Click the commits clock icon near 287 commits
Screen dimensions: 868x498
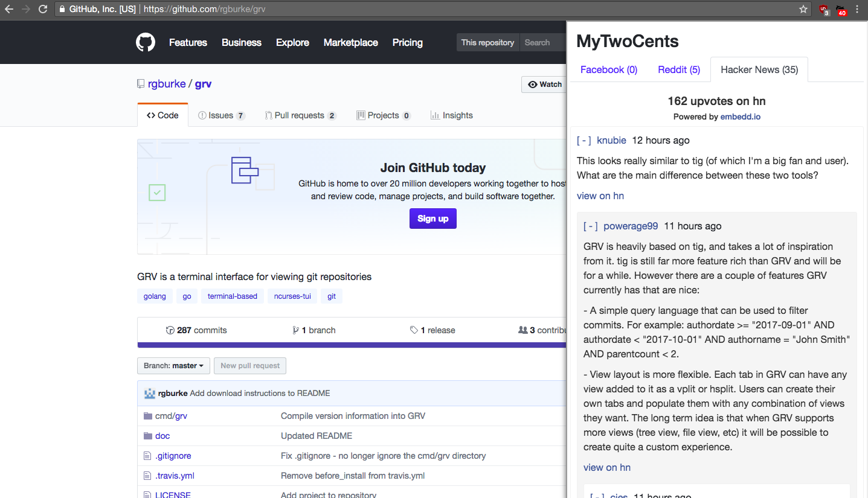170,330
